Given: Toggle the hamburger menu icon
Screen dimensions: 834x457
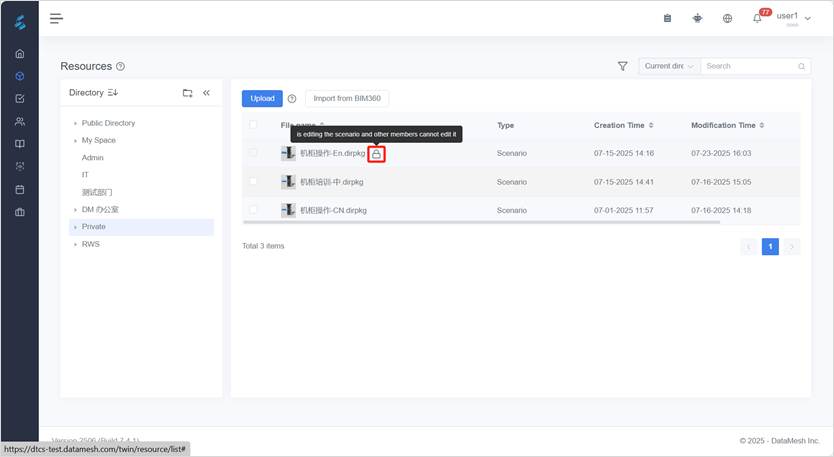Looking at the screenshot, I should (56, 18).
